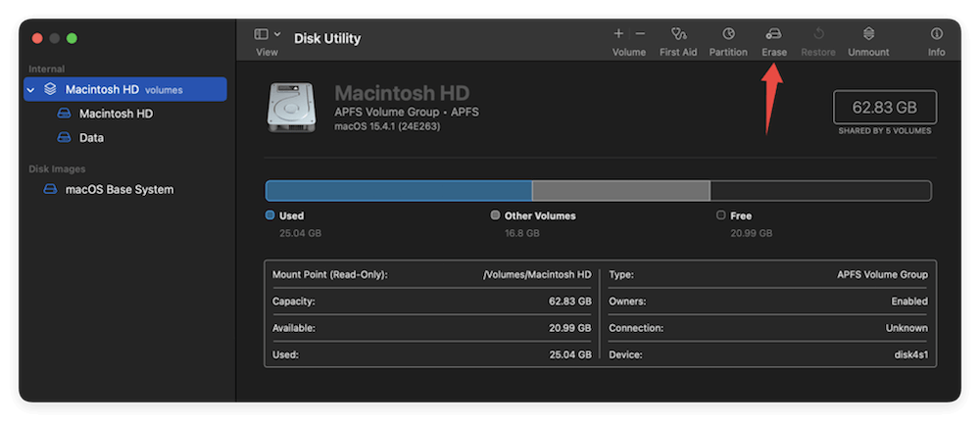Image resolution: width=980 pixels, height=421 pixels.
Task: Click the Connection value Unknown
Action: coord(906,328)
